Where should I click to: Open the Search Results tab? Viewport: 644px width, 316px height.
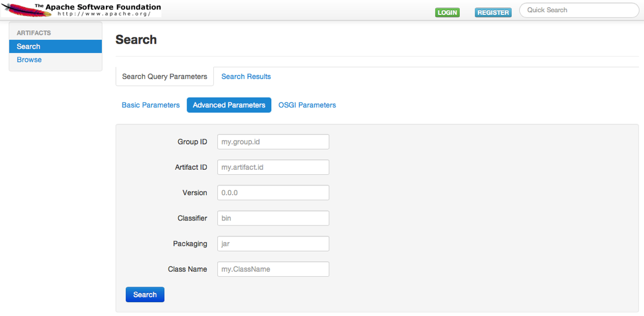tap(246, 77)
